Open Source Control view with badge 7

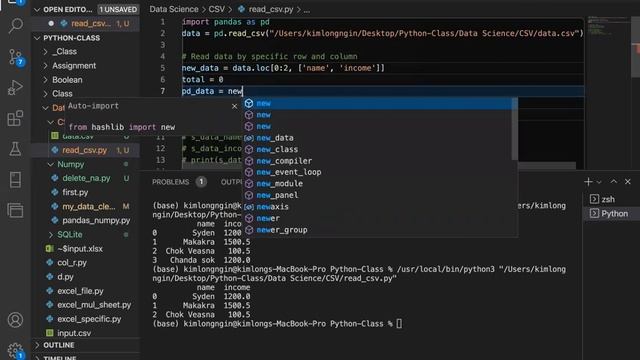pos(16,57)
